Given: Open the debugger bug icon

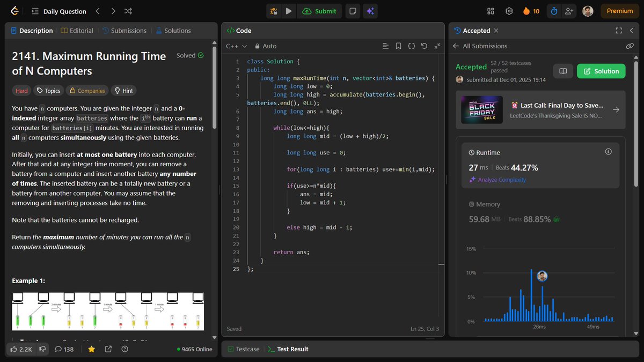Looking at the screenshot, I should (x=273, y=11).
